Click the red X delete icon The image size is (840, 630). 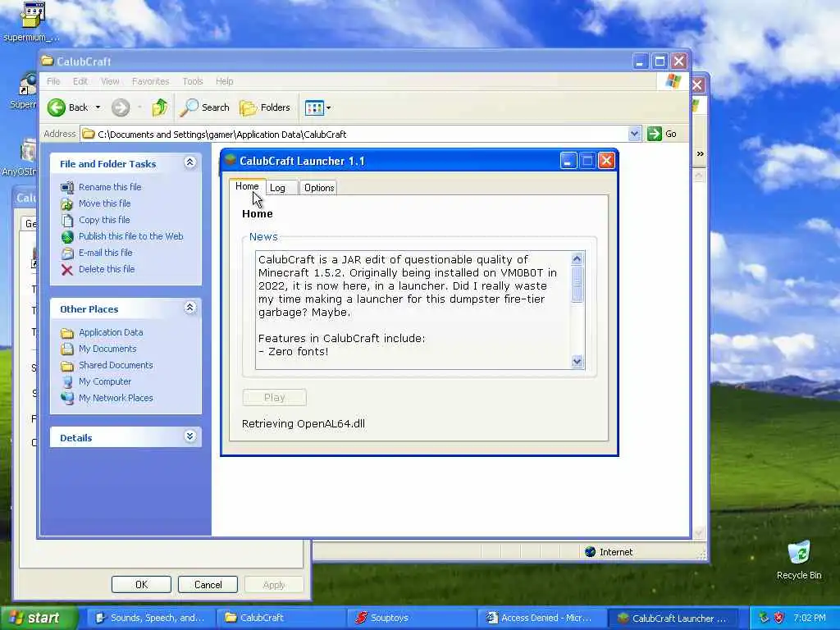coord(67,269)
